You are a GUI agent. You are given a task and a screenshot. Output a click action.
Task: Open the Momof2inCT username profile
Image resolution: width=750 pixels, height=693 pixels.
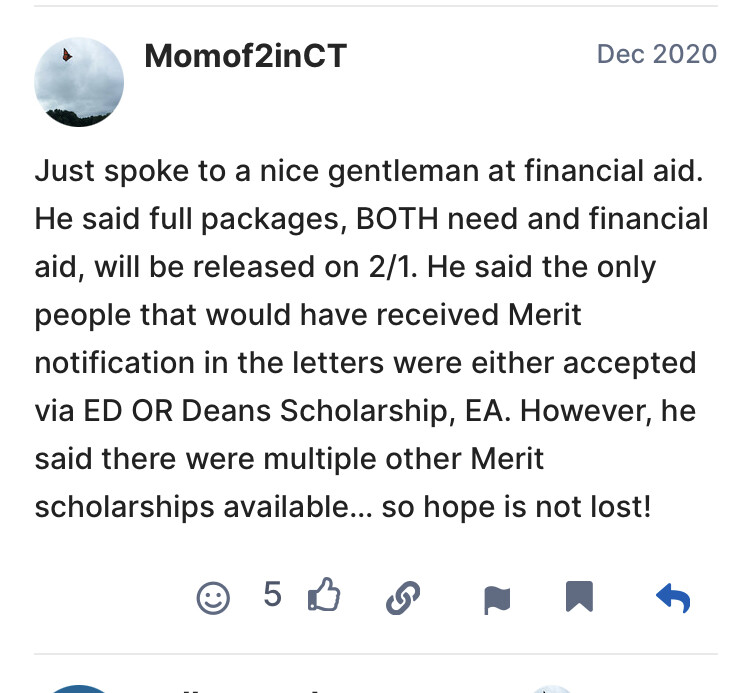(x=245, y=56)
